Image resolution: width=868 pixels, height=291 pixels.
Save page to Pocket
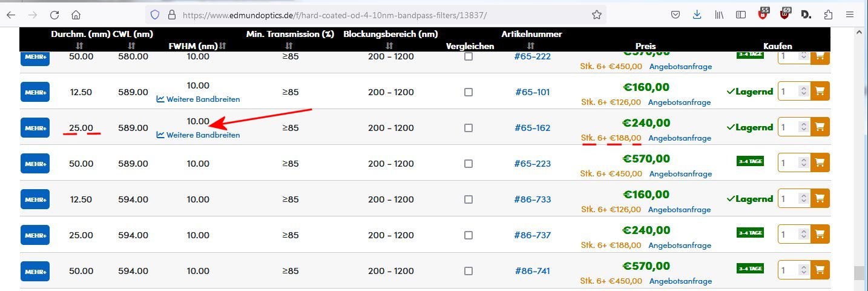[x=676, y=15]
